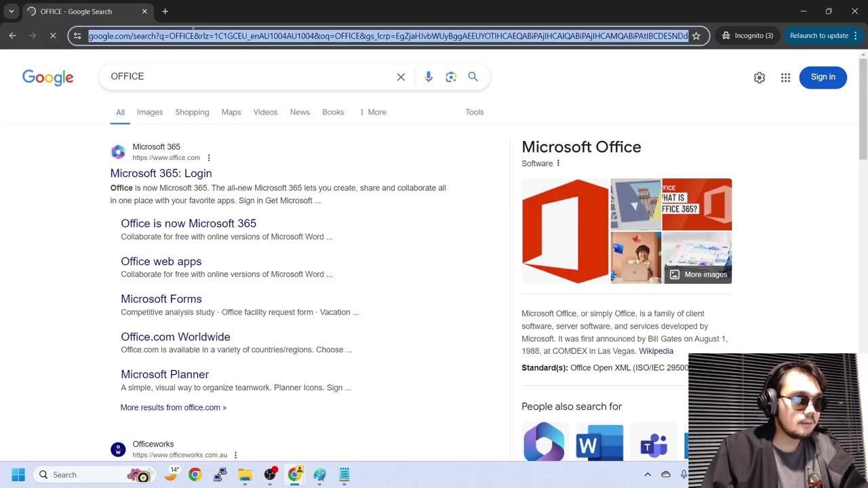Click More images button
The height and width of the screenshot is (488, 868).
[x=698, y=274]
